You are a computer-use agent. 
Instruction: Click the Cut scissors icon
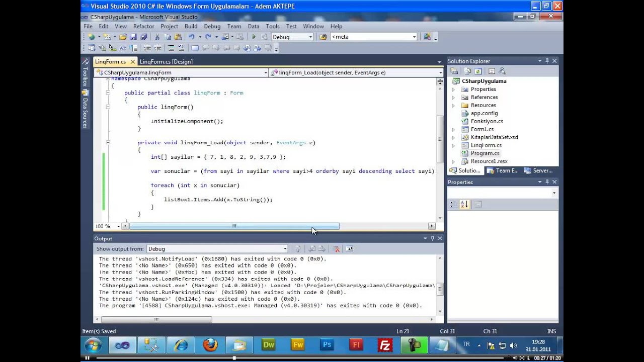pyautogui.click(x=157, y=37)
